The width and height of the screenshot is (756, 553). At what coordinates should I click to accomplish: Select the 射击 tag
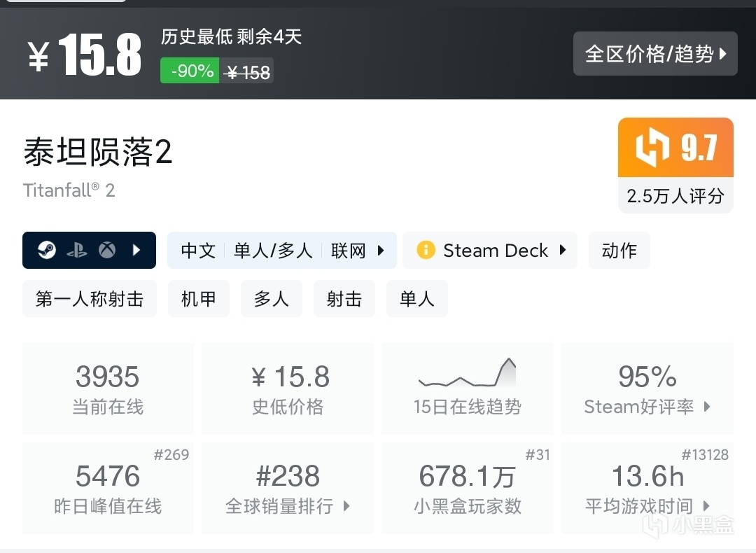click(x=344, y=299)
